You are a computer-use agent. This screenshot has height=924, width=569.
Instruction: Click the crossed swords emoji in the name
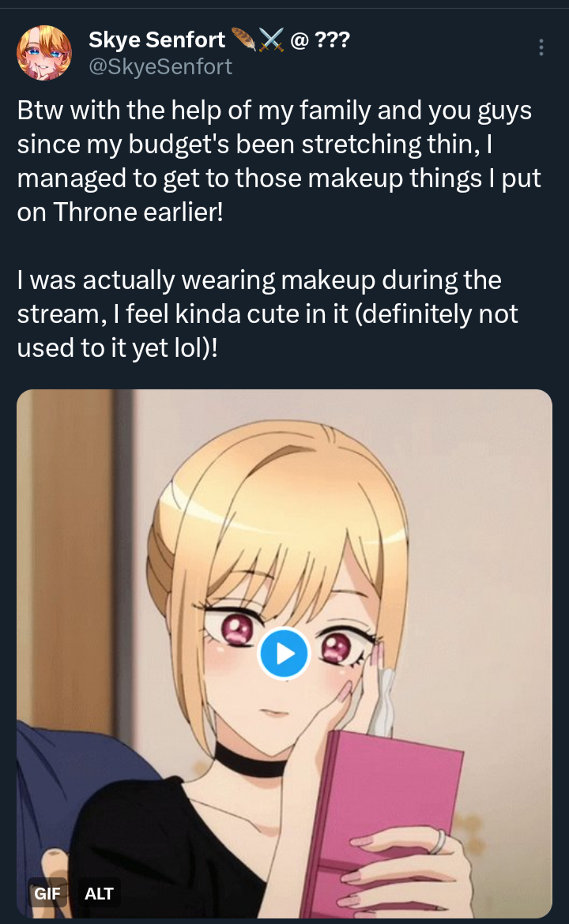pyautogui.click(x=271, y=39)
